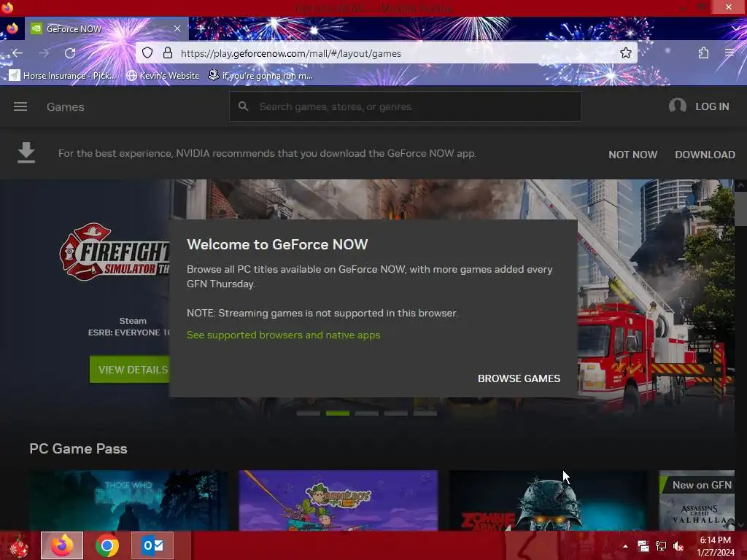Select the fourth carousel indicator

[396, 413]
